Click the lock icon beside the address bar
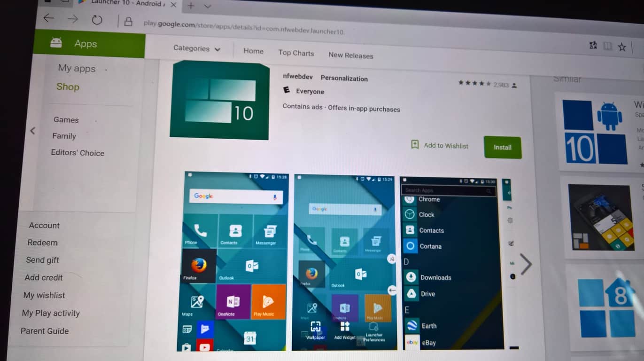 129,22
